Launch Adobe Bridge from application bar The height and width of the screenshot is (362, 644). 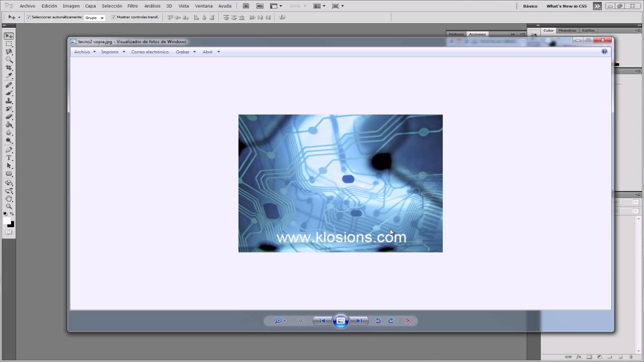[x=246, y=6]
